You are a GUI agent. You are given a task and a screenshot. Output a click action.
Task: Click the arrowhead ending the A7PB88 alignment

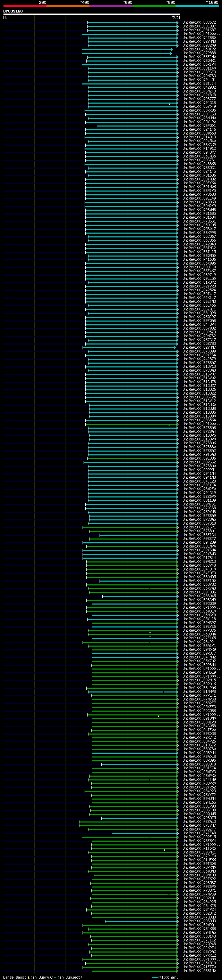point(171,53)
